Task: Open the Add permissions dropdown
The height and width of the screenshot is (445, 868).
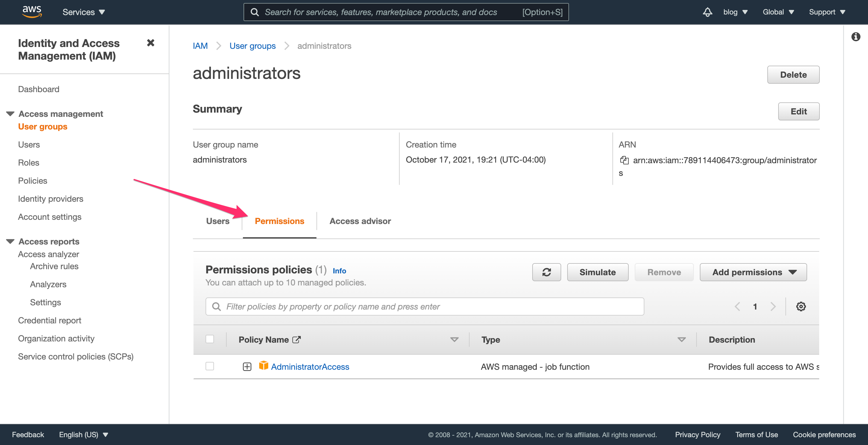Action: [753, 272]
